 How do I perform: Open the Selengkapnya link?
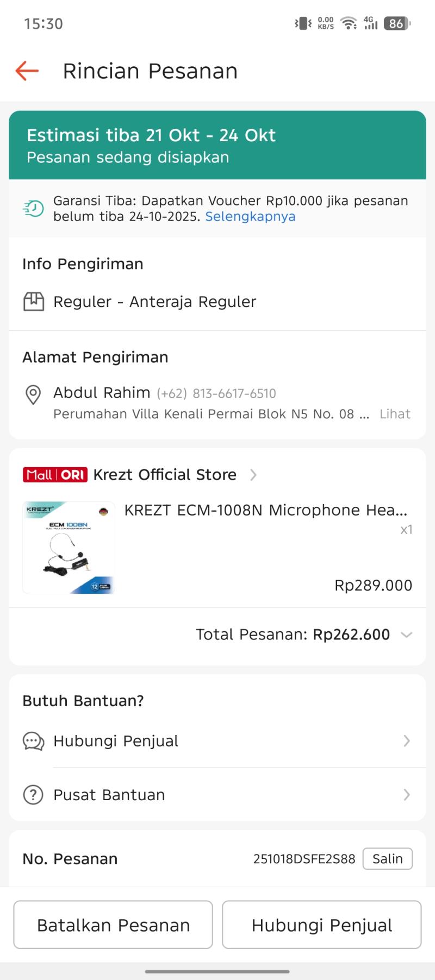(250, 216)
